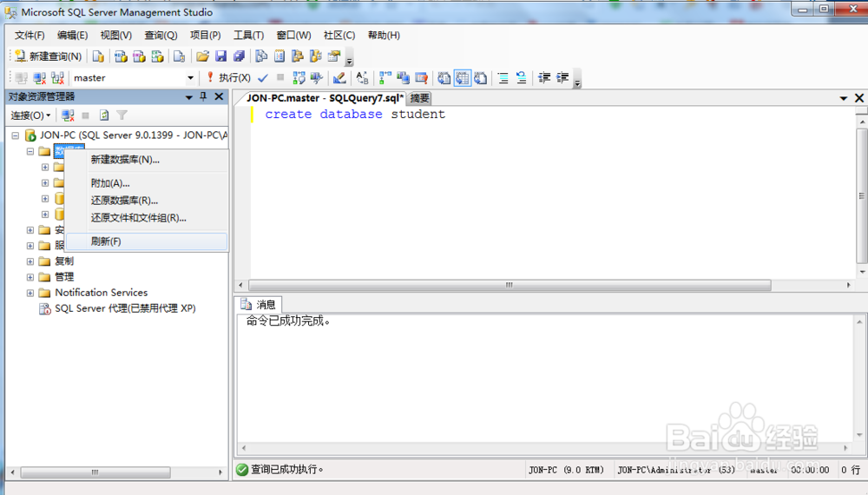Click the Analysis Services MDX query icon

[x=121, y=56]
